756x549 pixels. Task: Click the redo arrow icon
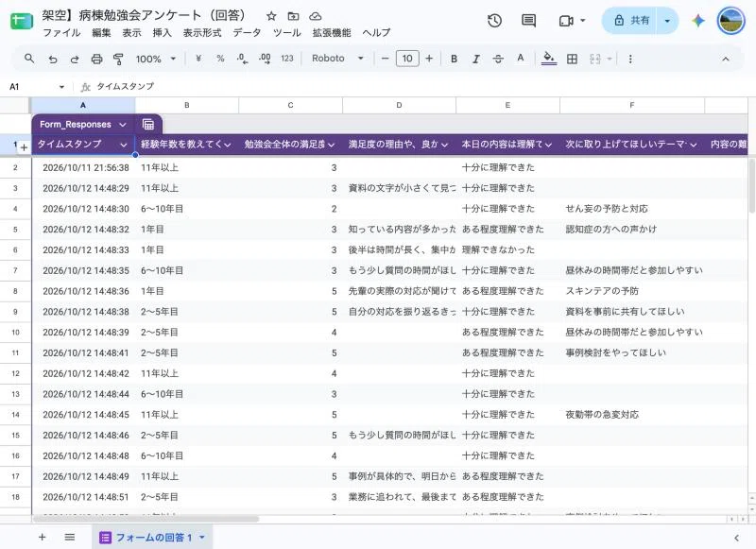[75, 59]
